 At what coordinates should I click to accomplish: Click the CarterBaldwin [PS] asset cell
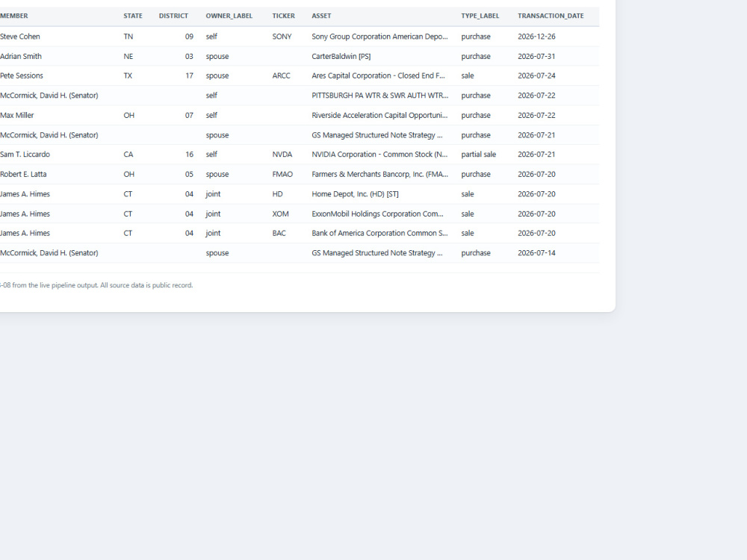[x=341, y=56]
